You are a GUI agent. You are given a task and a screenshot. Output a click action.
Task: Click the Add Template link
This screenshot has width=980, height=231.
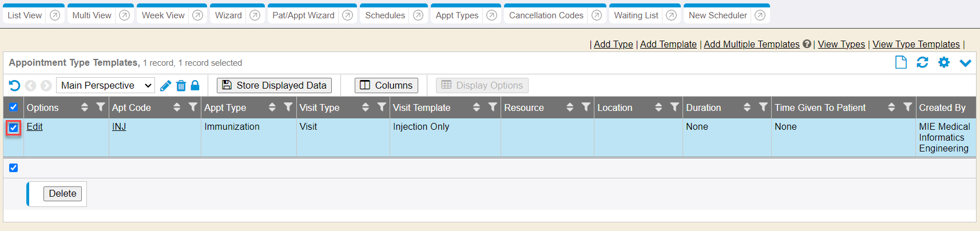[x=668, y=44]
